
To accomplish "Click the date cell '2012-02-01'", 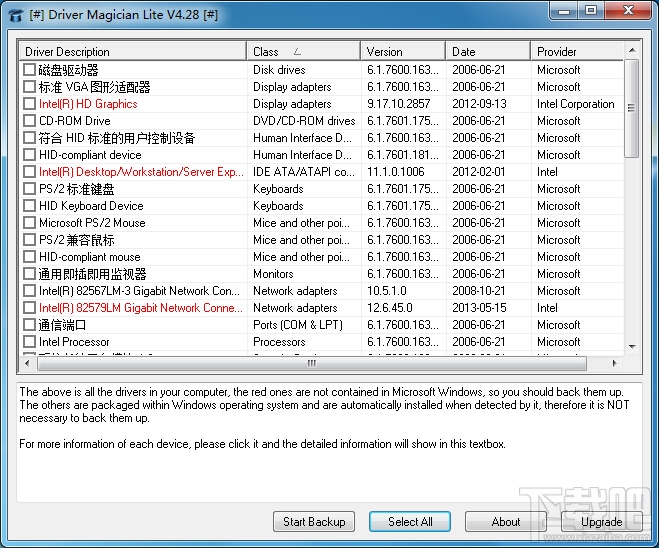I will coord(479,172).
